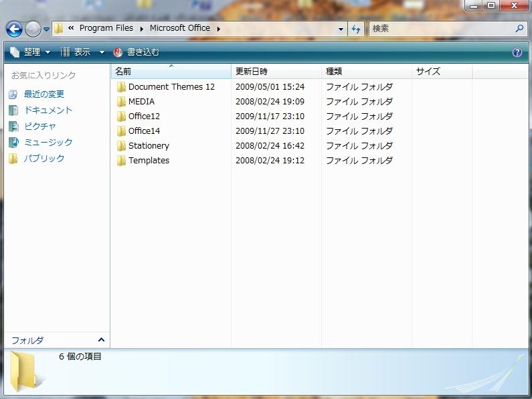Viewport: 532px width, 399px height.
Task: Show hidden path levels via double chevron
Action: tap(71, 28)
